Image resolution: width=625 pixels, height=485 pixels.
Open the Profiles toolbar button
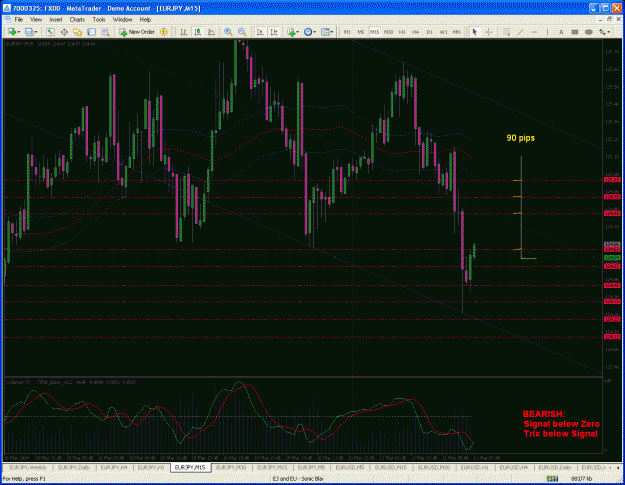(29, 32)
